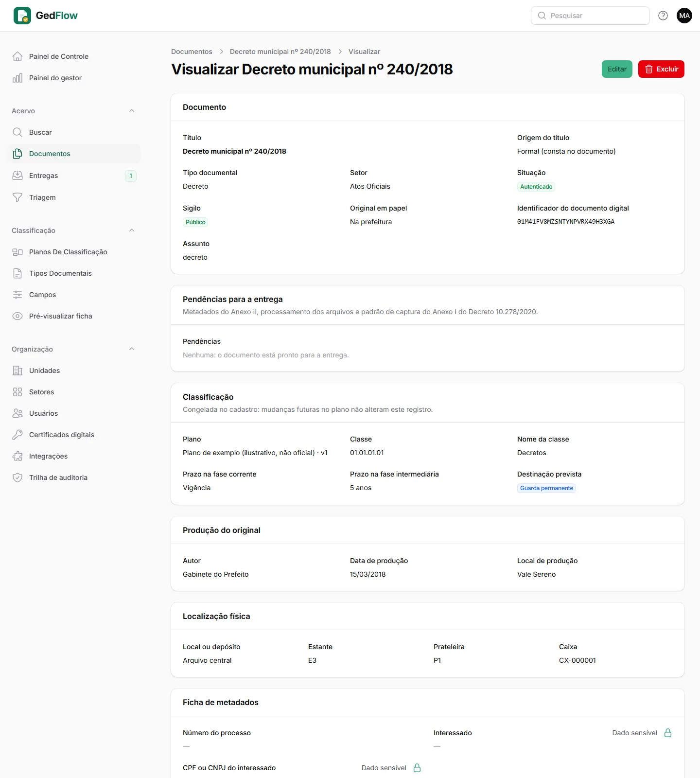The image size is (700, 778).
Task: Click the Público sigilo badge
Action: tap(195, 222)
